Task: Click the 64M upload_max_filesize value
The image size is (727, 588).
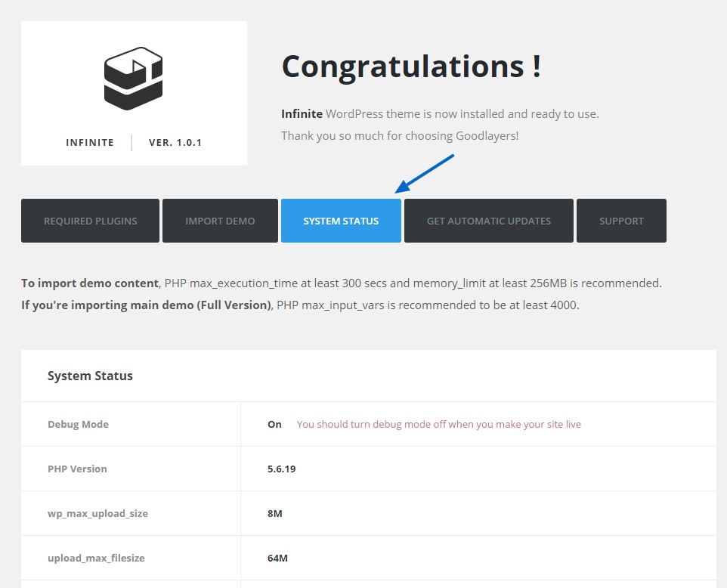Action: [x=277, y=558]
